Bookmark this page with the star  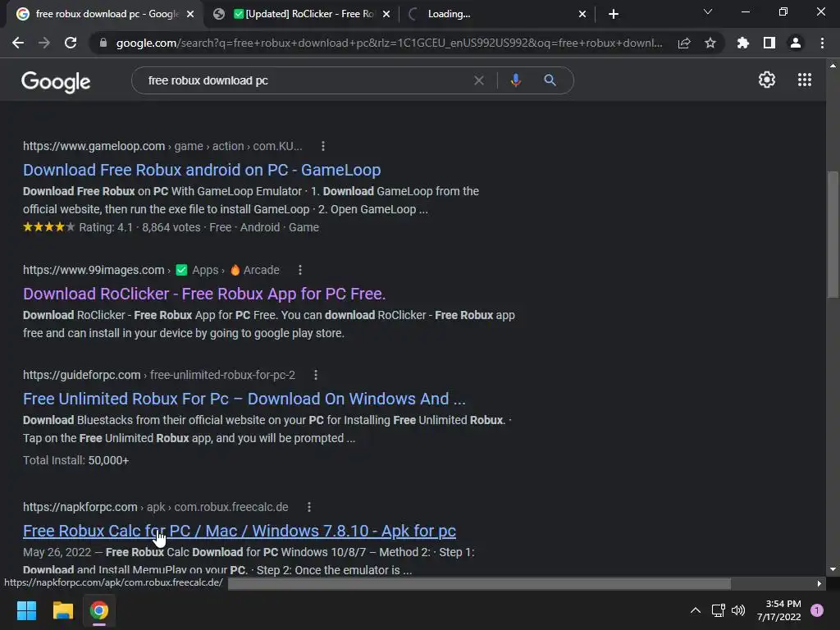coord(710,43)
